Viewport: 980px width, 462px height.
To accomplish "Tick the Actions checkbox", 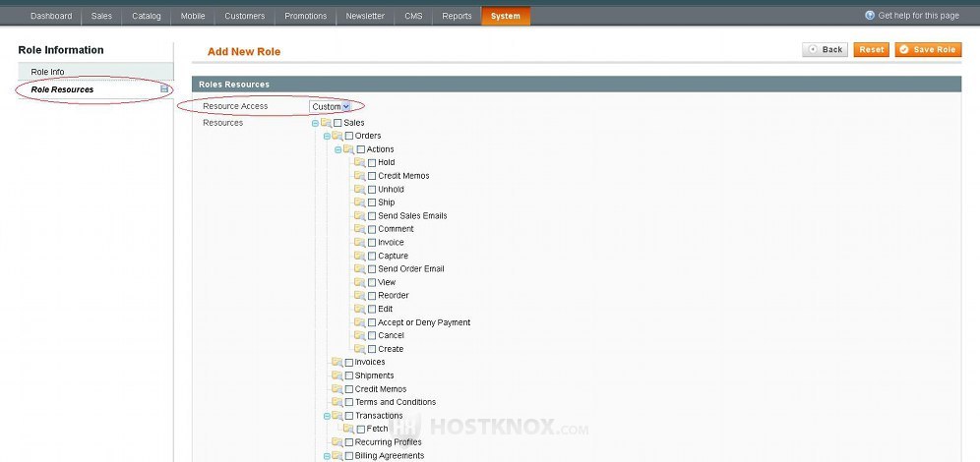I will 361,149.
